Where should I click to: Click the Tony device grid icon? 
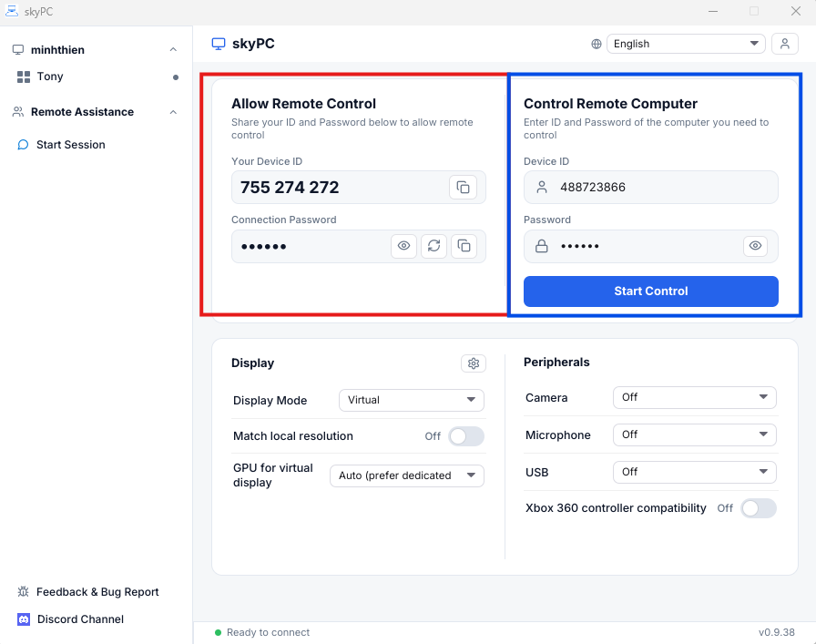pyautogui.click(x=24, y=77)
